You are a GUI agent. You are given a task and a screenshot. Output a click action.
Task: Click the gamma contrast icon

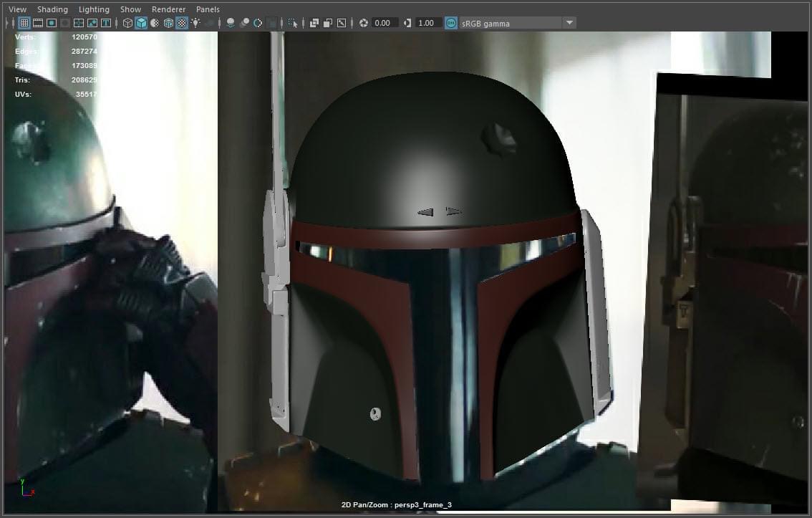coord(407,23)
